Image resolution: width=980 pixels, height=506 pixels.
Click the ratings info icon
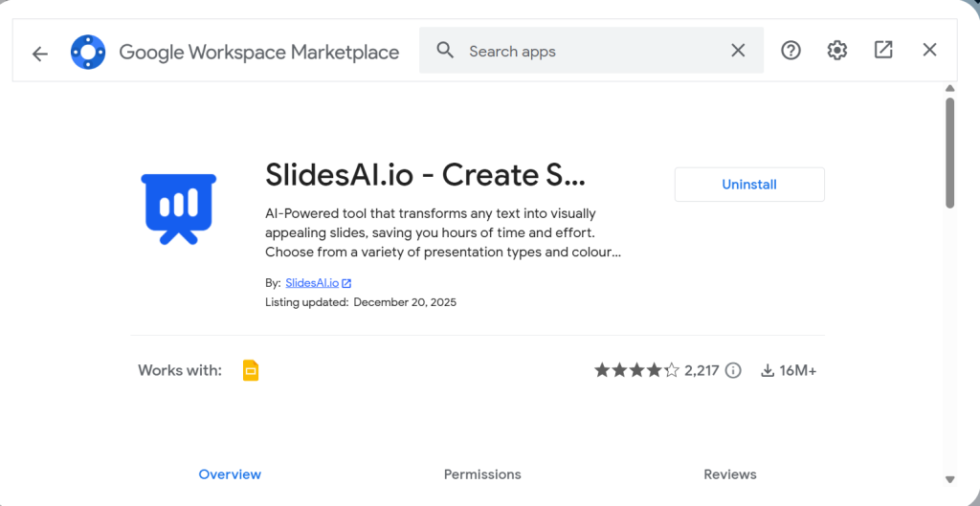(733, 370)
